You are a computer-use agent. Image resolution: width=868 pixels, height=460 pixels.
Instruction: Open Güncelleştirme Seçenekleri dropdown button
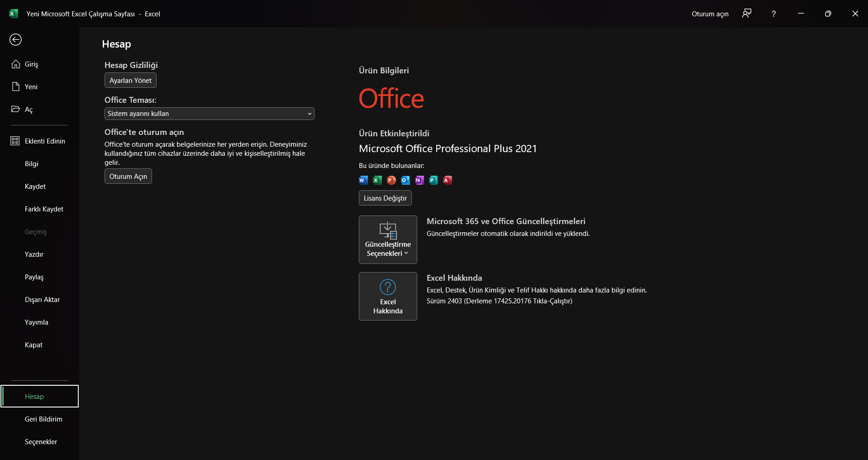point(388,240)
